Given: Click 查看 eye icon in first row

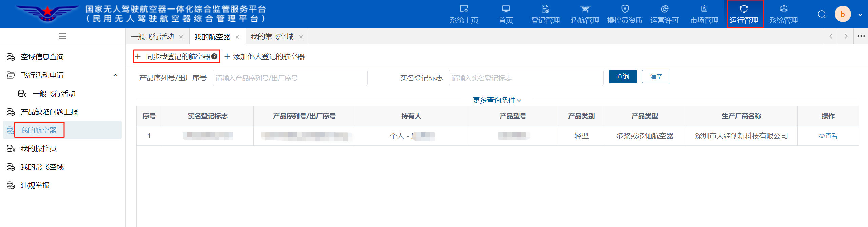Looking at the screenshot, I should point(828,136).
